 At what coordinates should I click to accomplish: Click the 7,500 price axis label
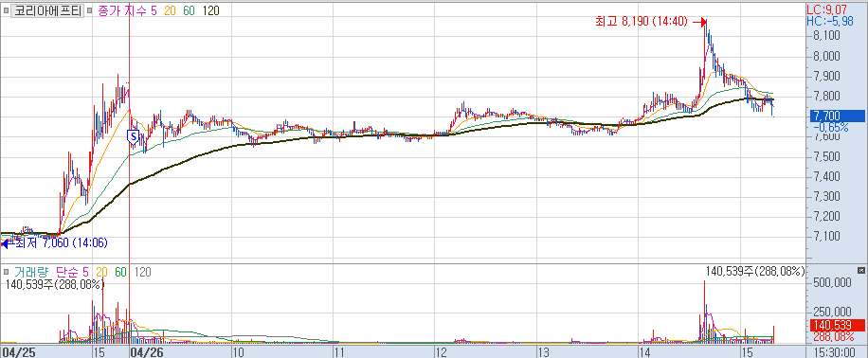[827, 156]
